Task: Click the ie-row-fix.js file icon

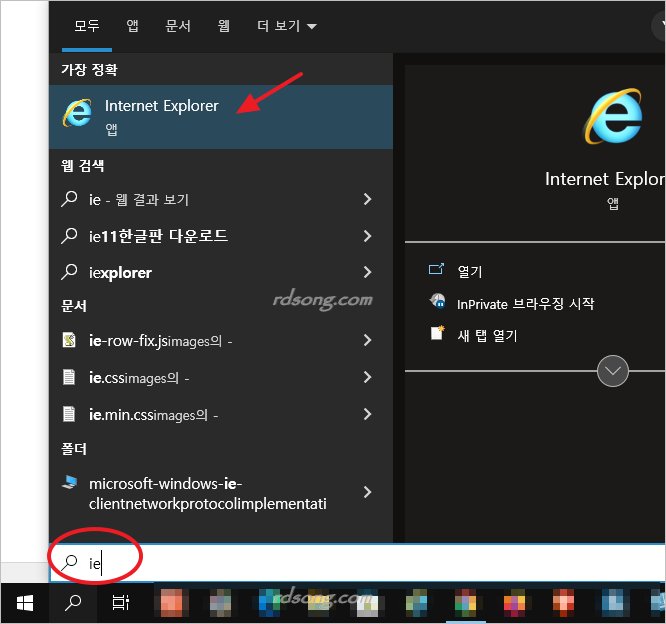Action: click(70, 341)
